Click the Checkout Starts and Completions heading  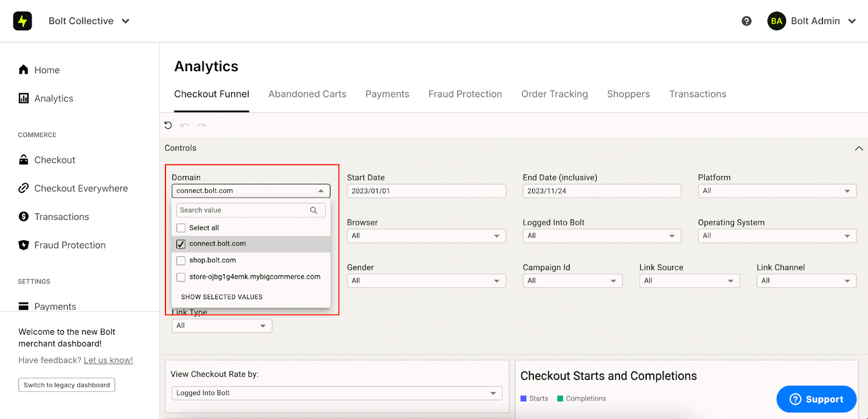click(609, 376)
